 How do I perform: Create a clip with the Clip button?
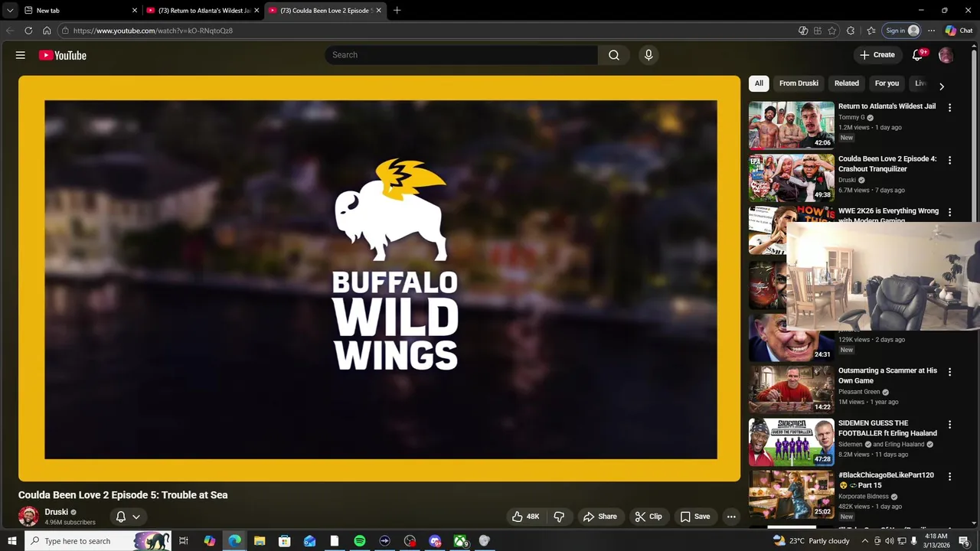point(648,517)
